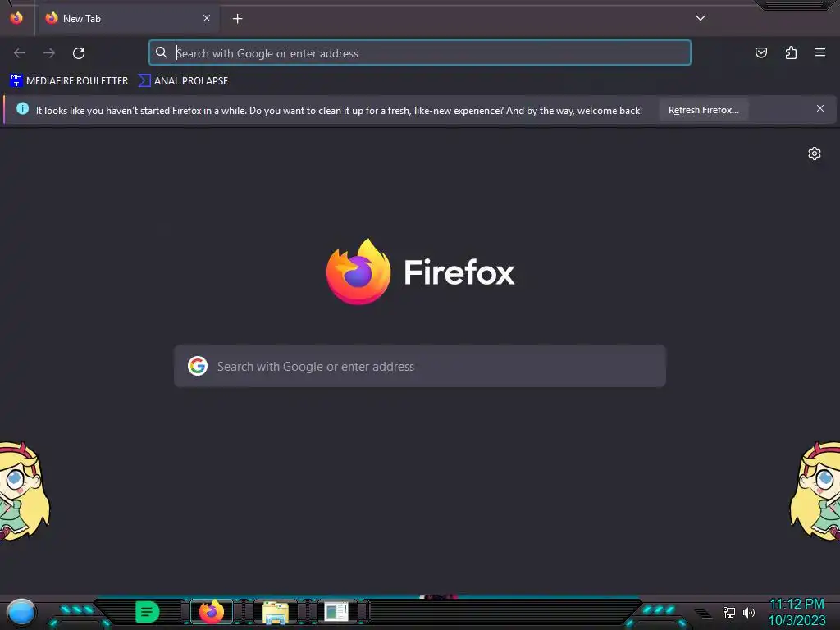Open the Start orb menu

[x=21, y=612]
